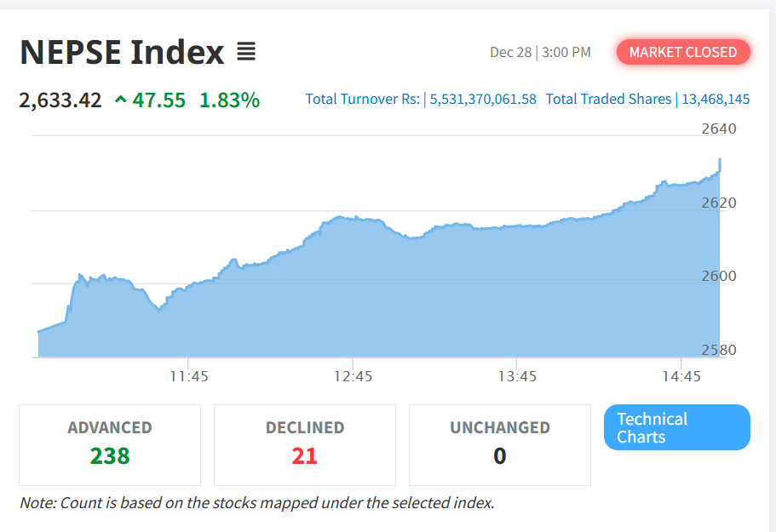Click the green up-arrow change indicator
Viewport: 776px width, 532px height.
pos(120,100)
